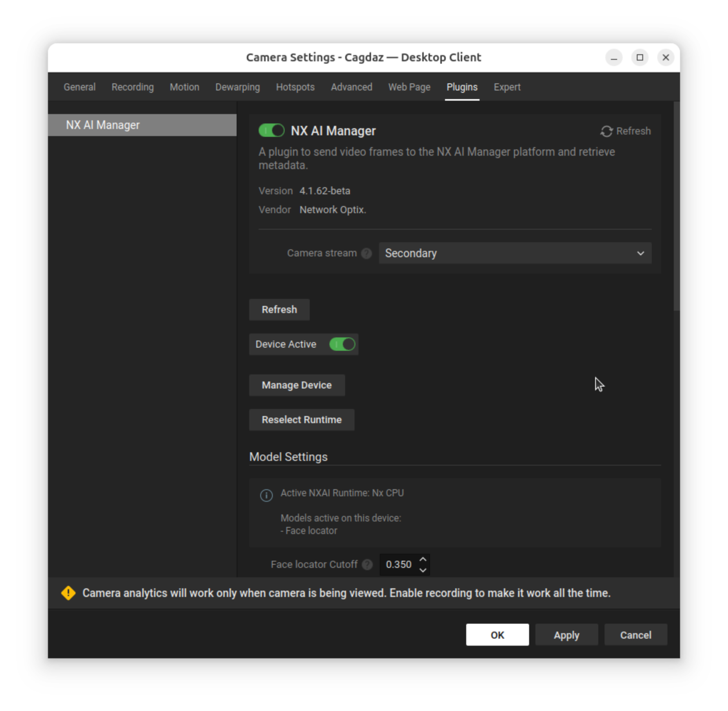This screenshot has width=728, height=711.
Task: Click the yellow warning icon in banner
Action: pos(68,593)
